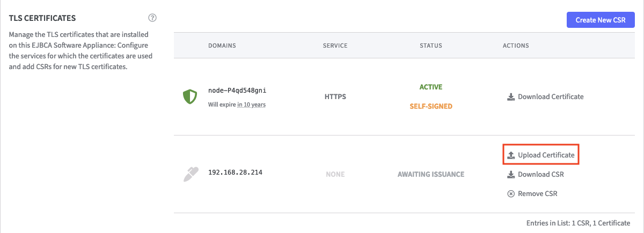Screen dimensions: 644x233
Task: Click the help question mark icon
Action: pyautogui.click(x=152, y=18)
